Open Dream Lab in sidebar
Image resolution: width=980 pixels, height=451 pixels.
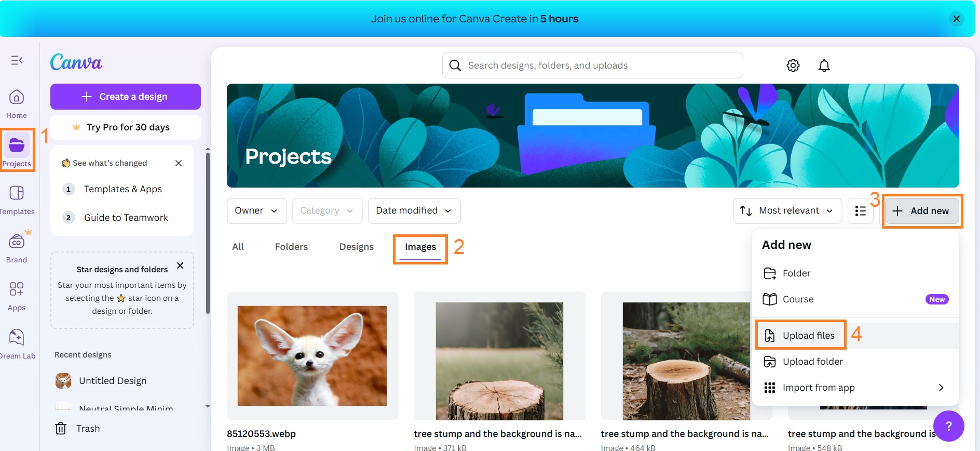17,344
